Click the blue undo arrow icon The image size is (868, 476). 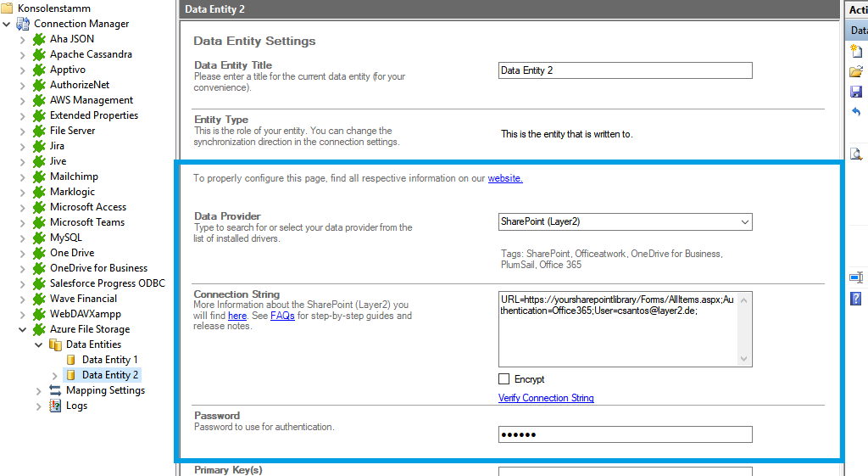(x=856, y=112)
